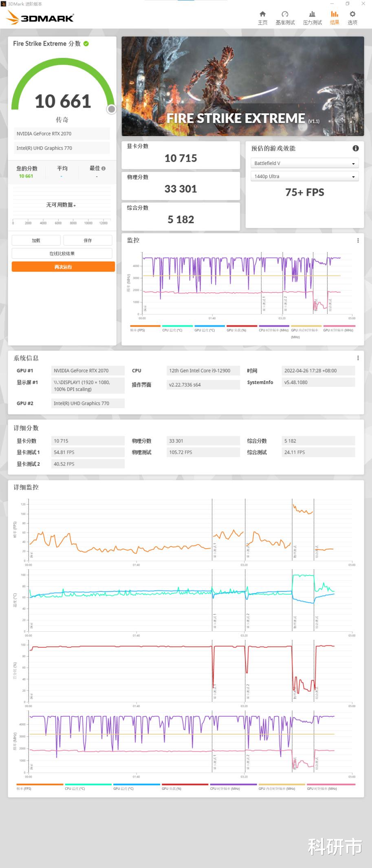Click the 显卡分数 10 715 card
The image size is (372, 868).
(180, 155)
